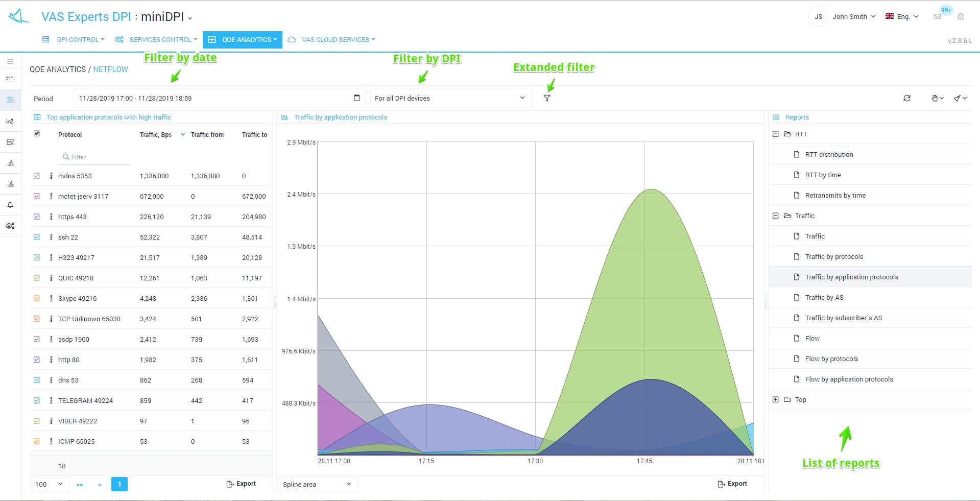980x501 pixels.
Task: Open the 'Traffic by AS' report
Action: tap(824, 297)
